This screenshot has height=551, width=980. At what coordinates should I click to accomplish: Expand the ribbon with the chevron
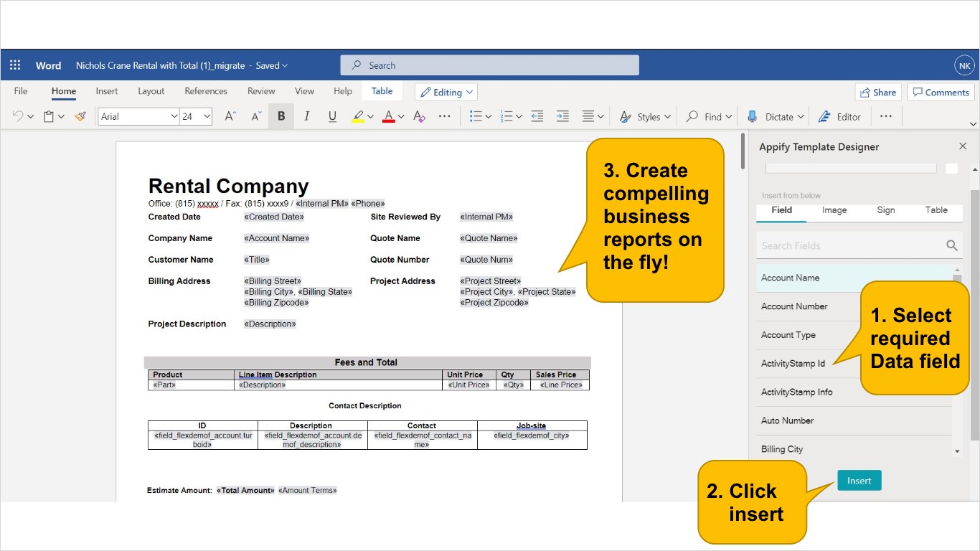[x=973, y=123]
